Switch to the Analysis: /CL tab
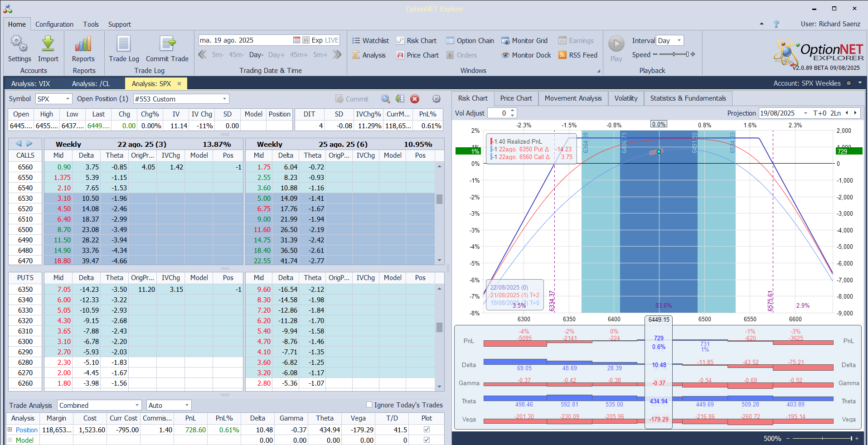Screen dimensions: 868x445 tap(91, 84)
